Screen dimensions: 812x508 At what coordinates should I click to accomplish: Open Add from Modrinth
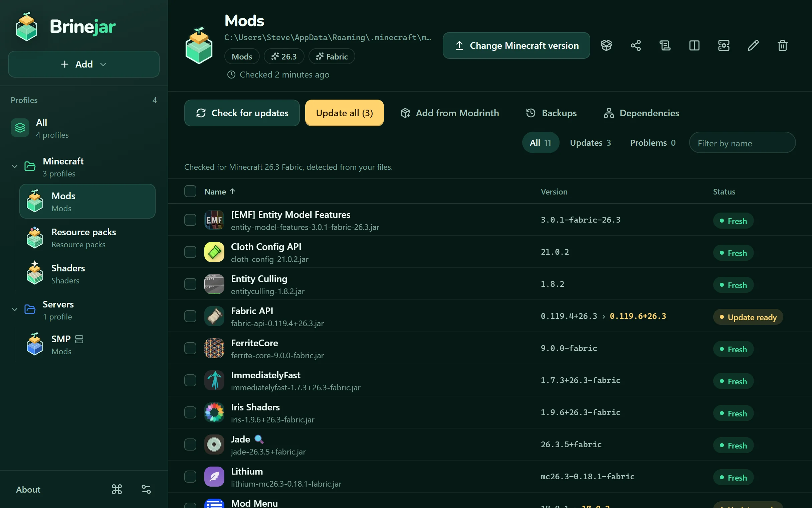click(x=450, y=113)
